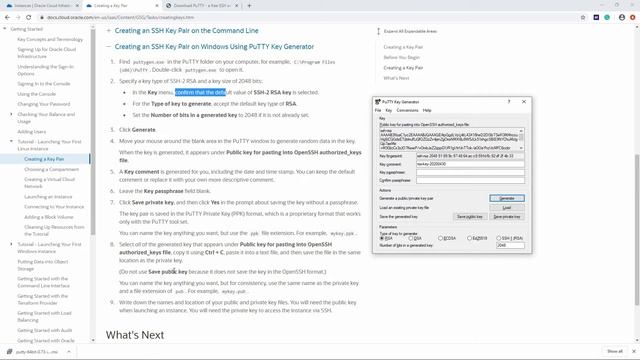This screenshot has height=360, width=640.
Task: Click Show all downloads button
Action: (615, 351)
